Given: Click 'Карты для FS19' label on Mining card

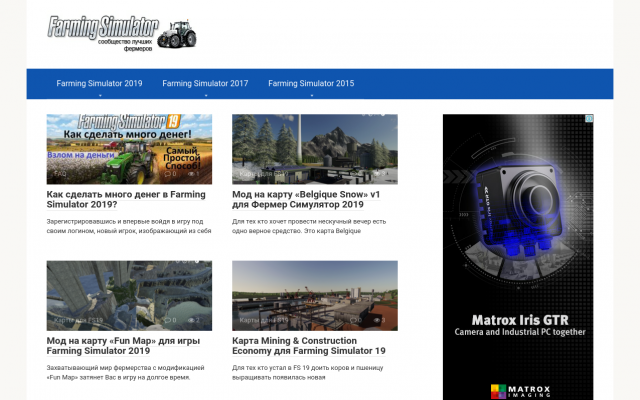Looking at the screenshot, I should [x=264, y=320].
